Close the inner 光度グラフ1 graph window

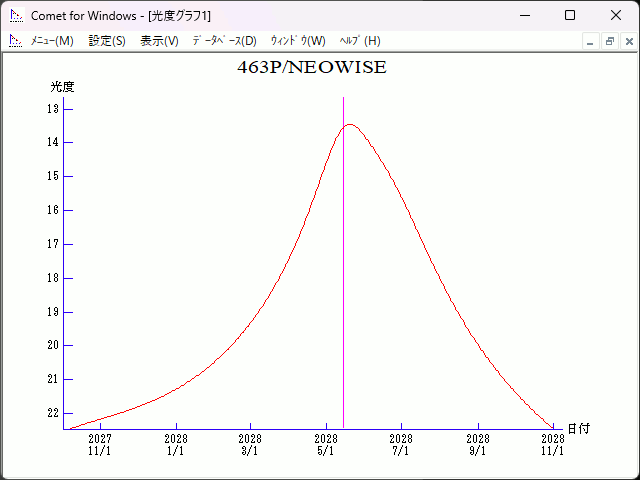tap(628, 41)
